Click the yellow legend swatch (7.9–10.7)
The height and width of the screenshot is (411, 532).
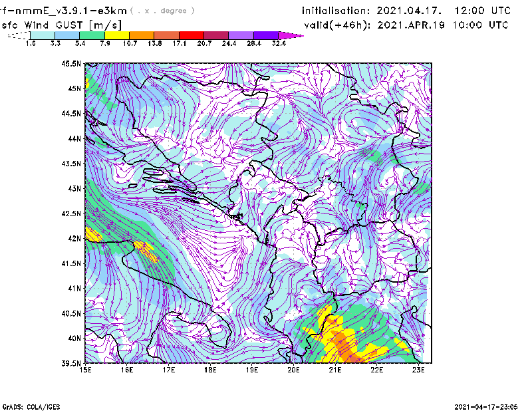pos(117,35)
